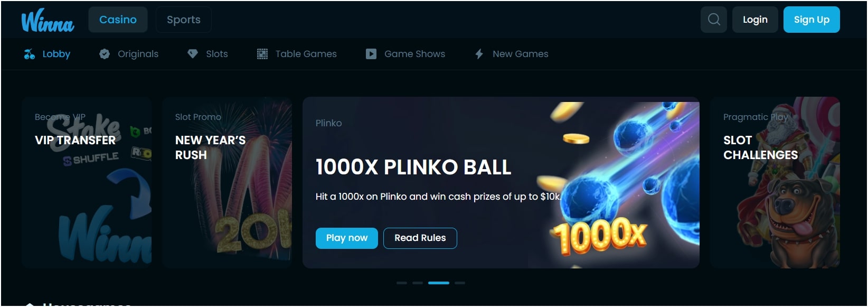Select the first carousel indicator dash
Screen dimensions: 868x307
coord(402,283)
